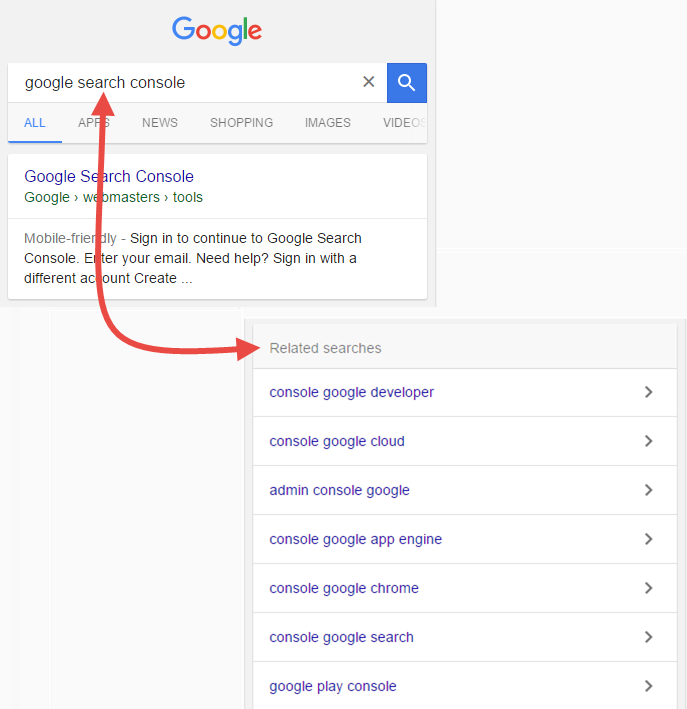Open the Shopping tab

[x=241, y=123]
